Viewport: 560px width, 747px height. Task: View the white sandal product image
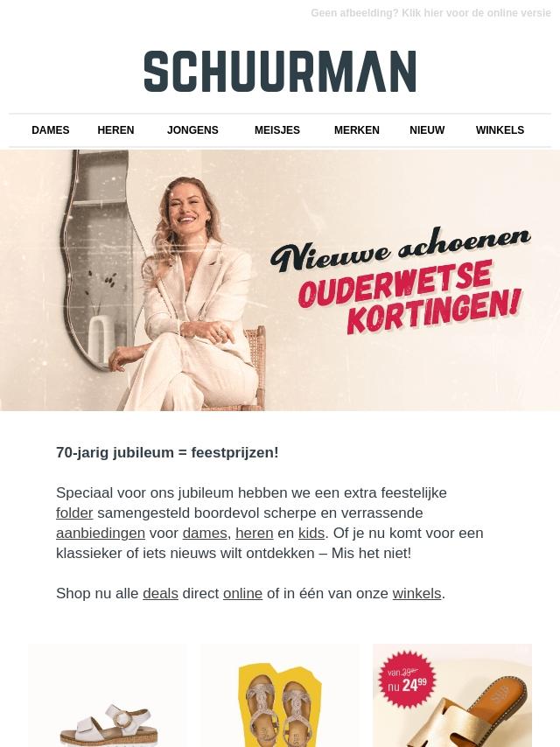coord(108,695)
